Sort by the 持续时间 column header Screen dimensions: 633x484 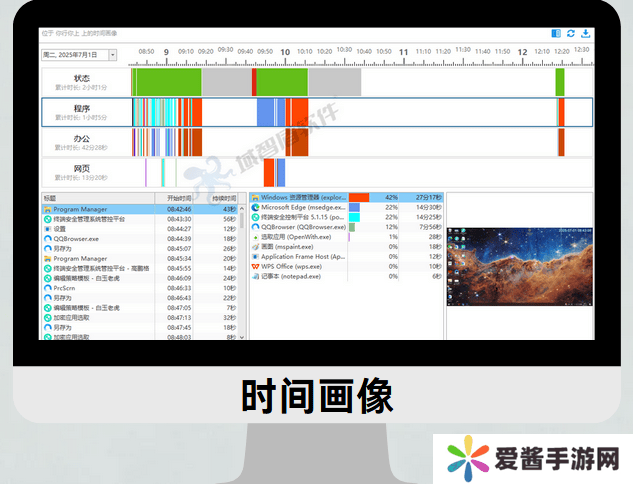click(222, 198)
